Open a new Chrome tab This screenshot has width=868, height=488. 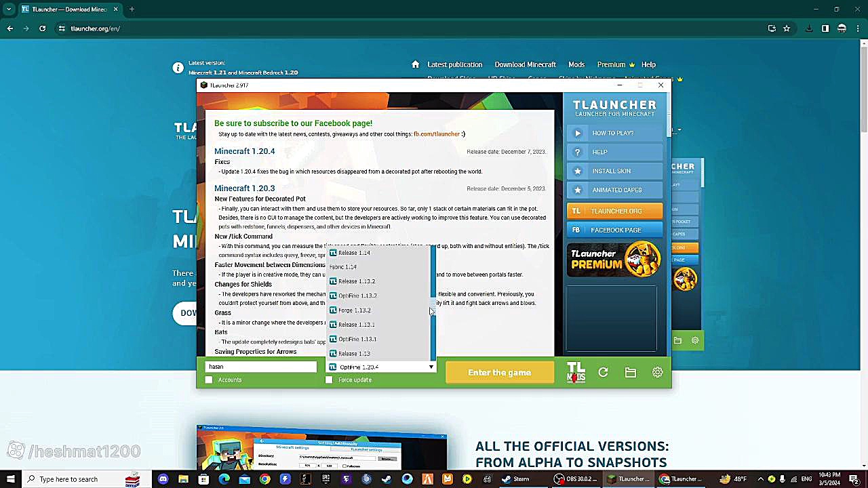[x=132, y=9]
